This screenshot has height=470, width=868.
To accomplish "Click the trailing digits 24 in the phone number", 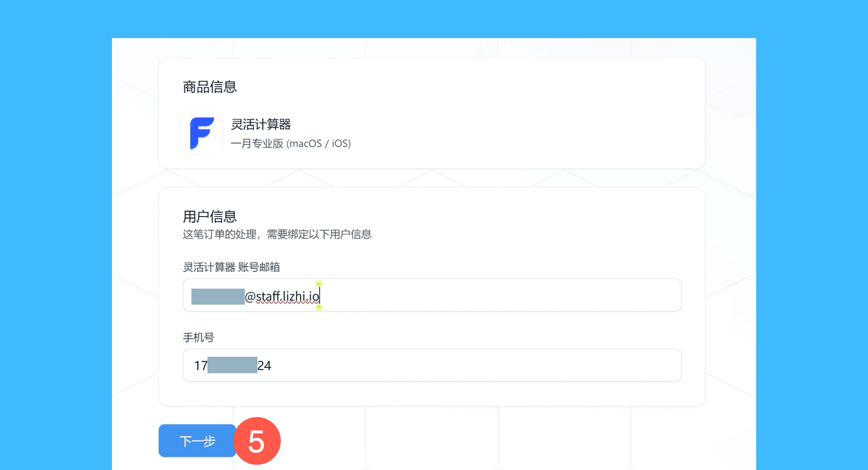I will tap(264, 366).
